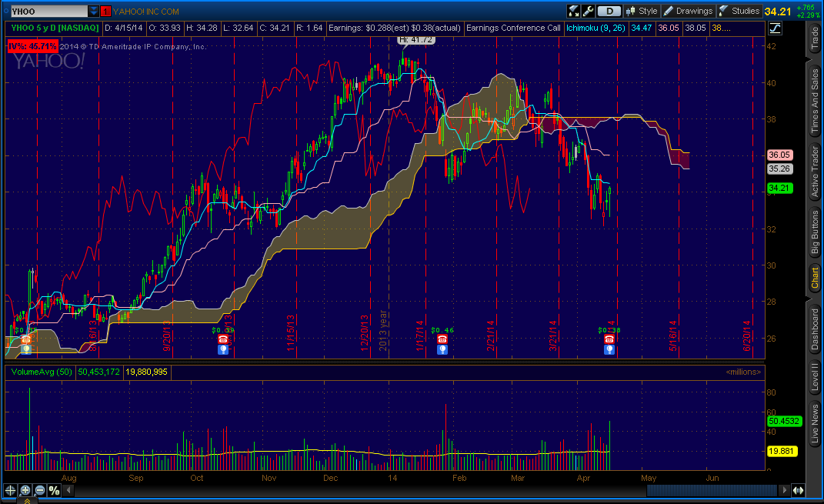Screen dimensions: 824x504
Task: Click the Hi: 41.72 price bubble
Action: pyautogui.click(x=415, y=40)
